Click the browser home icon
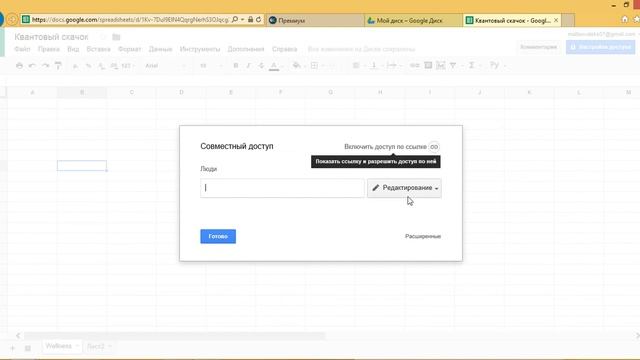The height and width of the screenshot is (360, 640). point(624,20)
